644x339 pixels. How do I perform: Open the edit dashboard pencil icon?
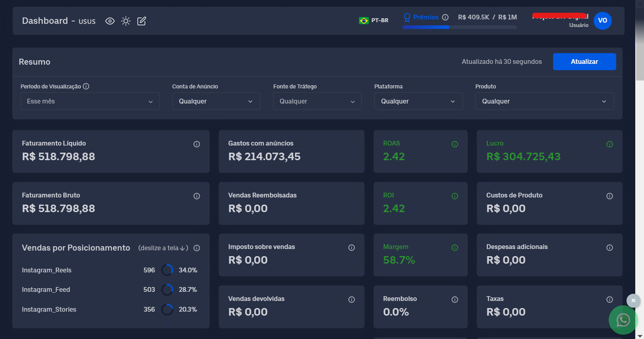[142, 21]
